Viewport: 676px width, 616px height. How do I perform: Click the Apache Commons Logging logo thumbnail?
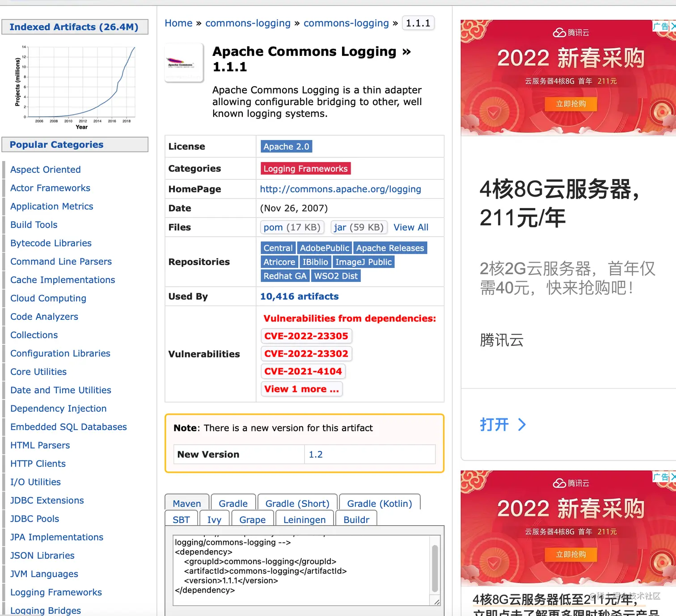[184, 63]
